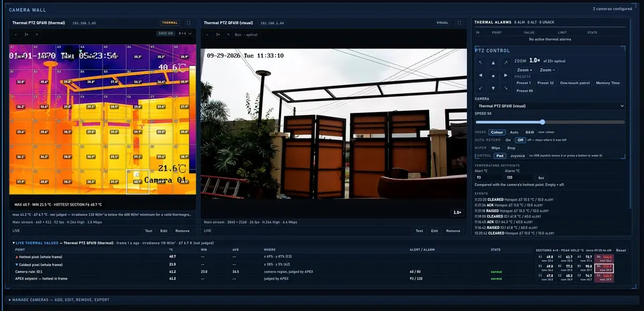Image resolution: width=644 pixels, height=311 pixels.
Task: Set image mode to B&W
Action: click(530, 132)
